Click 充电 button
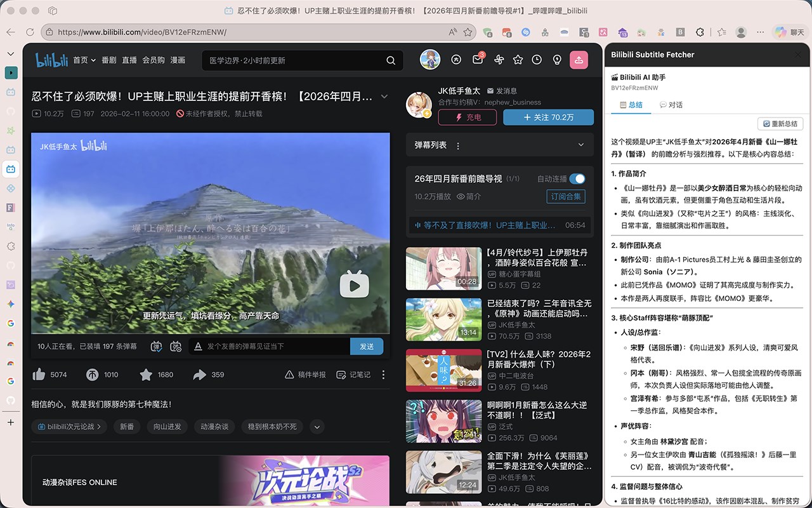812x508 pixels. (x=467, y=117)
